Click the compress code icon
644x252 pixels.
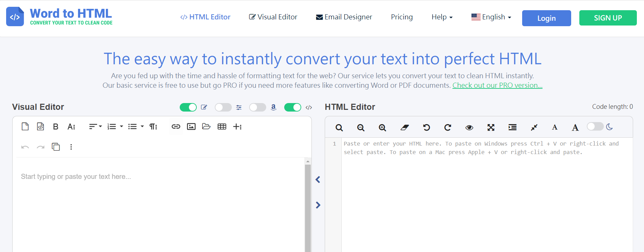click(534, 128)
